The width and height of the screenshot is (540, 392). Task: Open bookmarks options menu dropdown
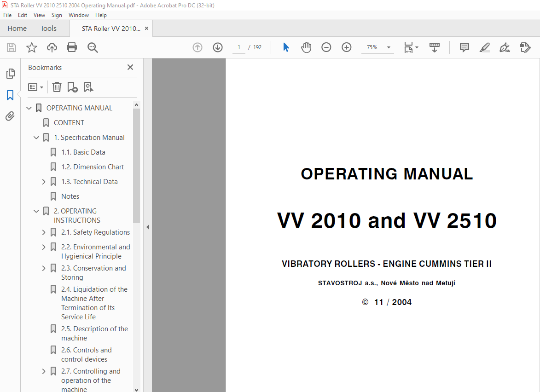point(35,87)
